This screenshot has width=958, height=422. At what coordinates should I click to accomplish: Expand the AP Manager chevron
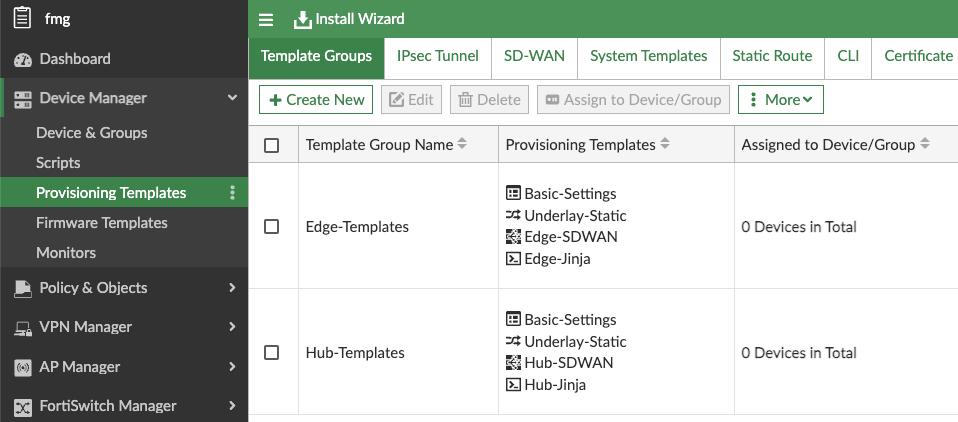click(232, 366)
